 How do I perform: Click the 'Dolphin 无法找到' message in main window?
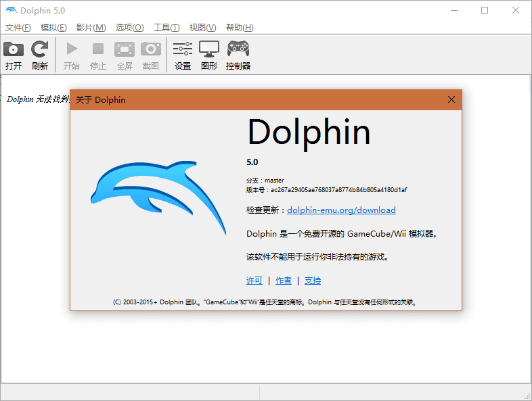(x=38, y=99)
